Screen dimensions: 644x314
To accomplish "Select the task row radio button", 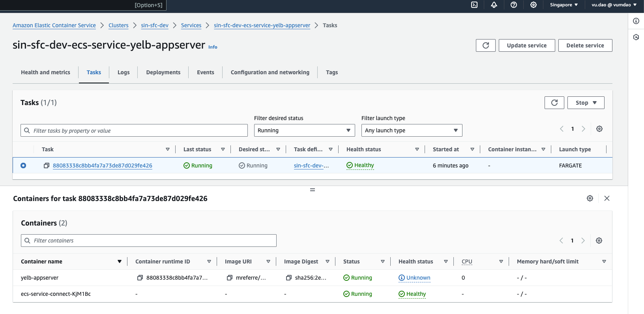I will (23, 165).
